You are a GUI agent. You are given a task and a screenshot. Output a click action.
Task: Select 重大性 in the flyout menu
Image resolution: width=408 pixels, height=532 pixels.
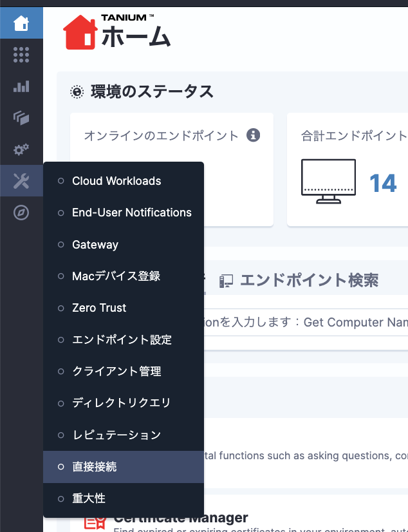point(124,499)
